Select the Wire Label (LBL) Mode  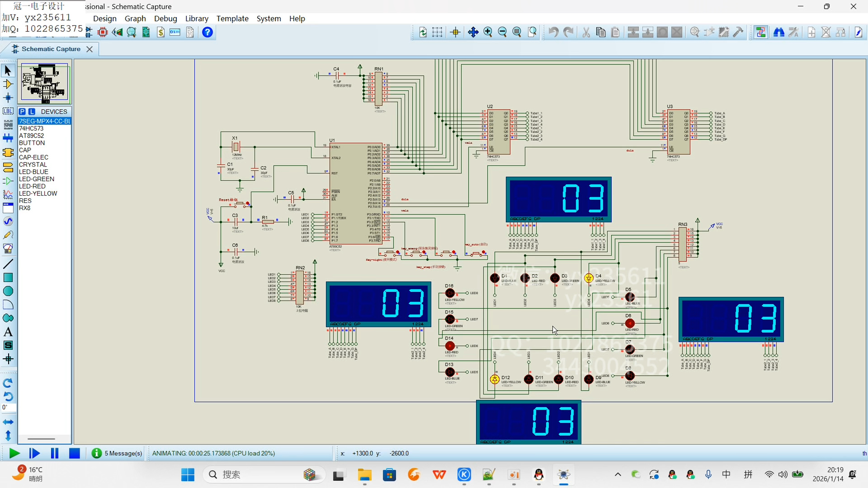pyautogui.click(x=8, y=111)
